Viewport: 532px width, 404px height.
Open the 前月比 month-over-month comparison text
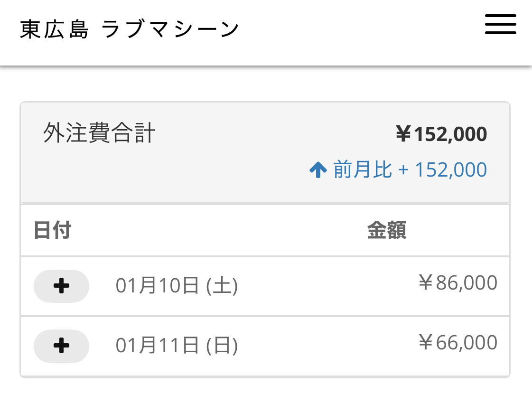coord(363,170)
